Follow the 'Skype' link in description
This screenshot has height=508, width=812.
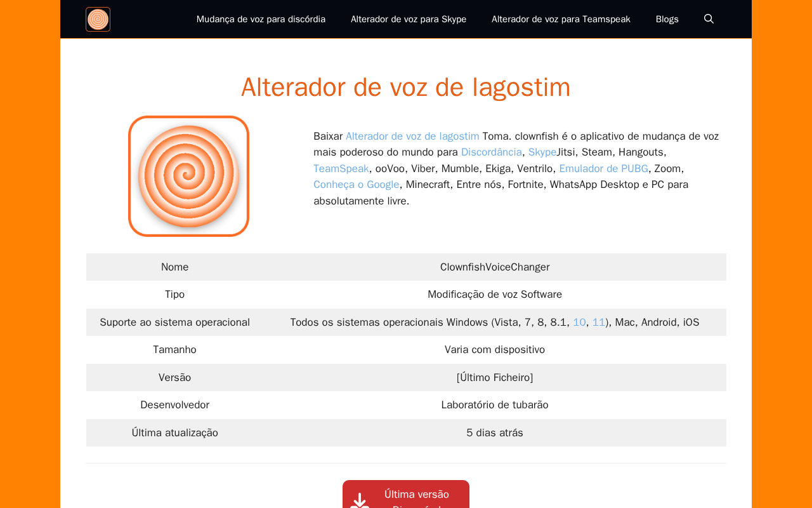[x=542, y=152]
